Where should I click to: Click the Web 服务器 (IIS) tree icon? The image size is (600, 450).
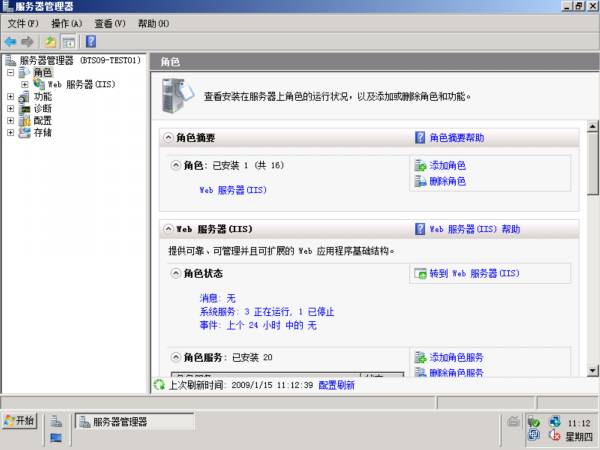point(39,84)
